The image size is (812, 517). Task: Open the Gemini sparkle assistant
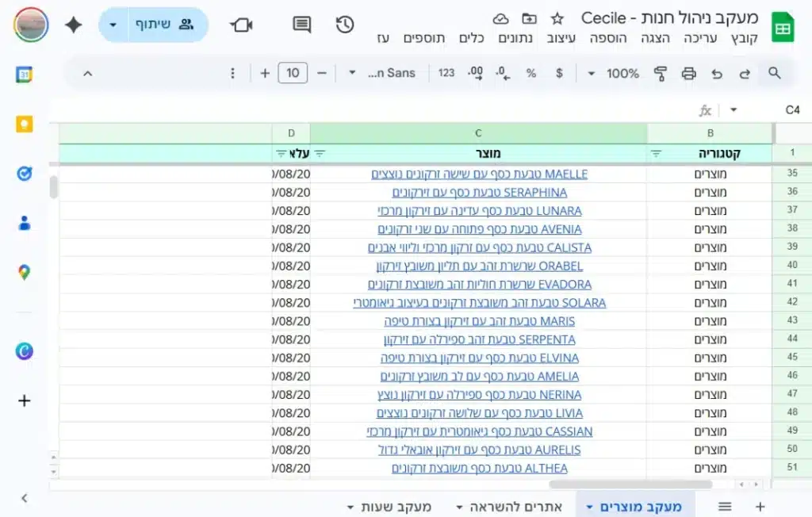pyautogui.click(x=74, y=25)
